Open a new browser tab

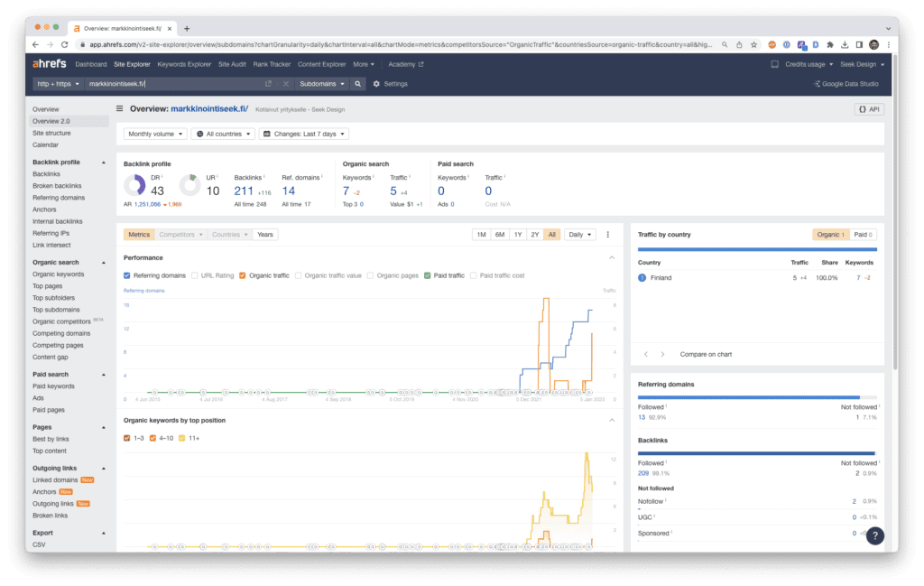(187, 28)
